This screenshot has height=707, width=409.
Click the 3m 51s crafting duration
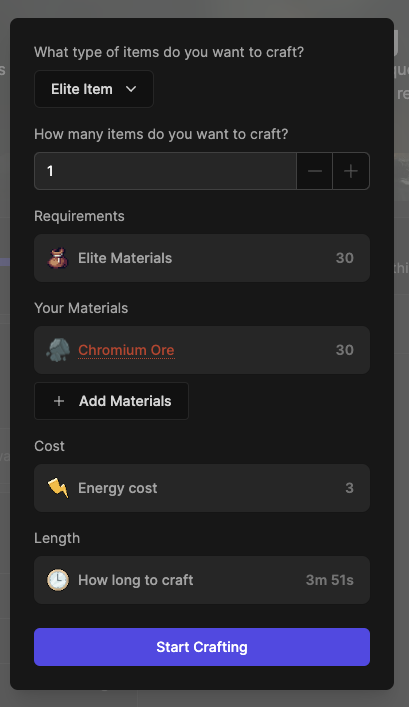[x=330, y=580]
